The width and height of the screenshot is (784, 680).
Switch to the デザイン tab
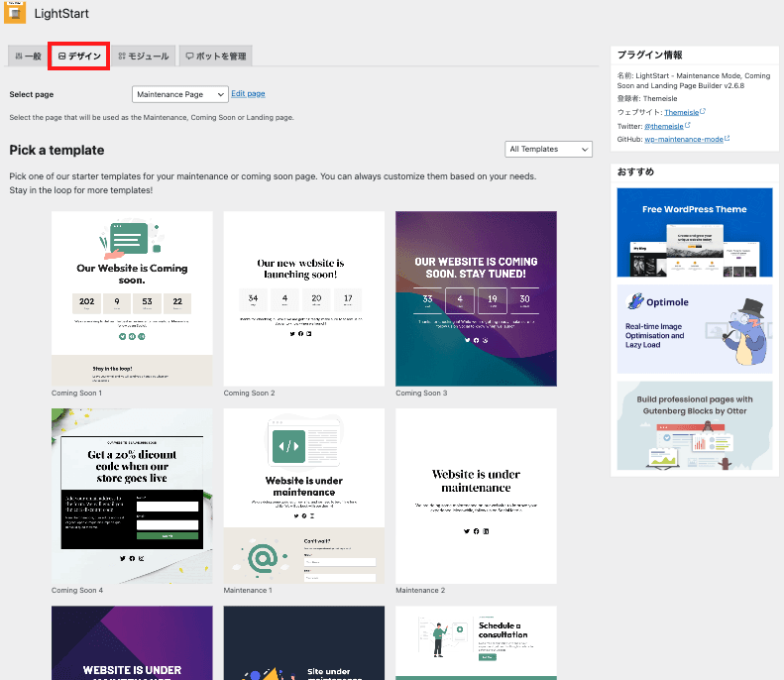[79, 57]
